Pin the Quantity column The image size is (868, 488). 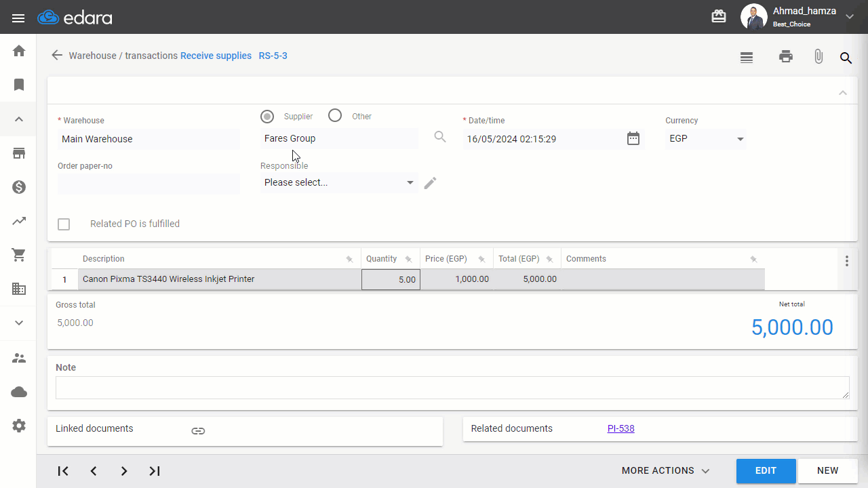pos(409,259)
